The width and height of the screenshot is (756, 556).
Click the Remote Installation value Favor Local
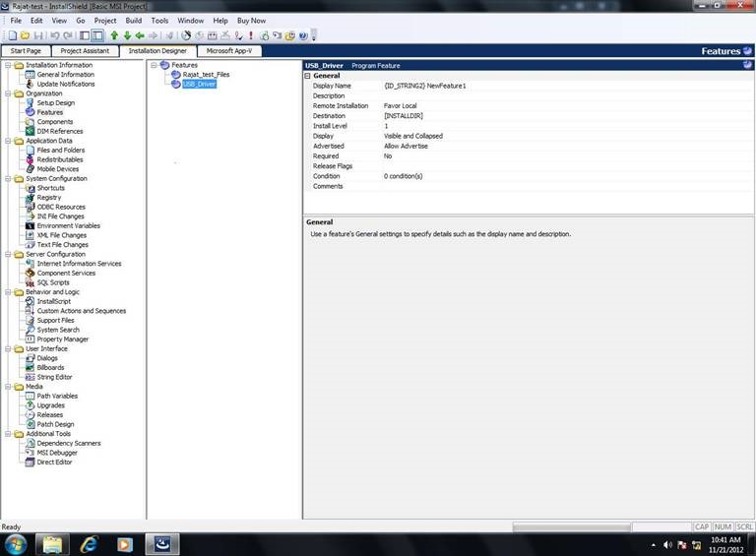coord(401,105)
